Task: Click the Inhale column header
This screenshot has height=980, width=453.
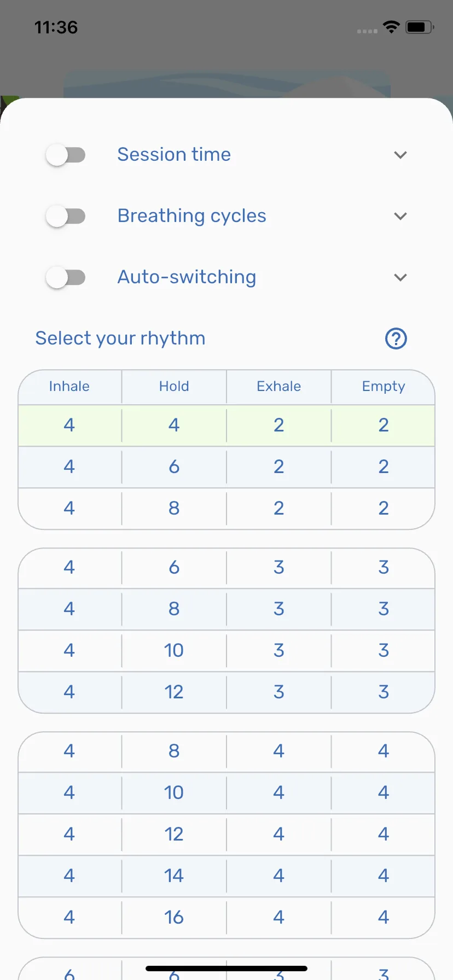Action: click(x=69, y=387)
